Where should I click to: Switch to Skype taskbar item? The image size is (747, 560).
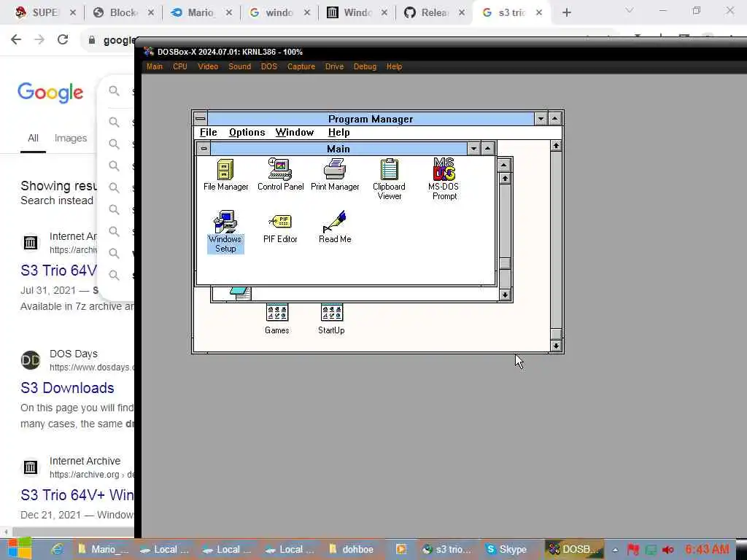[506, 549]
